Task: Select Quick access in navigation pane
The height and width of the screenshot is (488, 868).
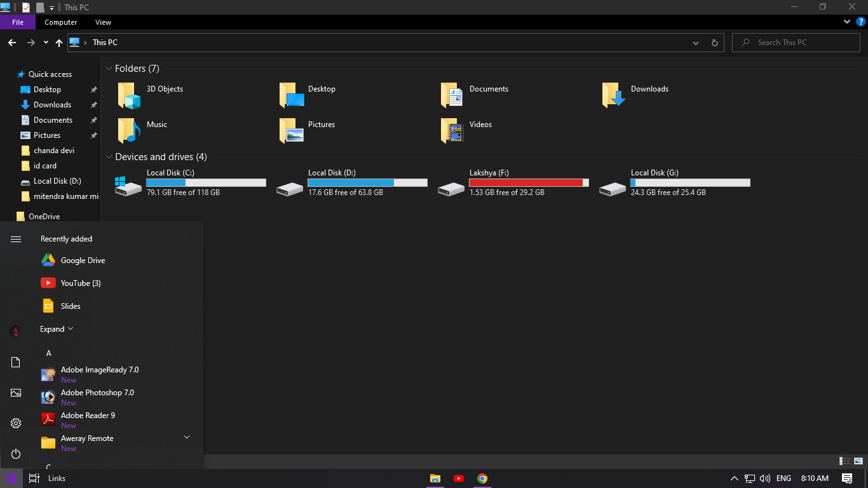Action: [x=50, y=74]
